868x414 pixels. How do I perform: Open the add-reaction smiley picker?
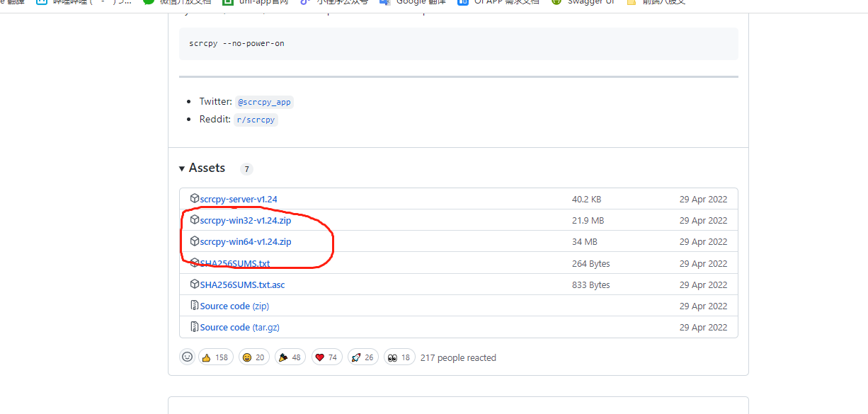coord(188,357)
